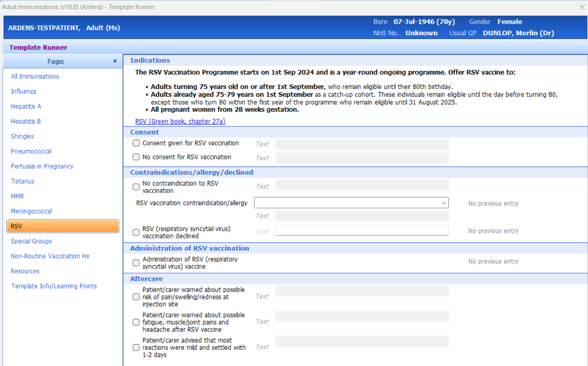Click the Consent section heading
The height and width of the screenshot is (366, 588).
145,132
